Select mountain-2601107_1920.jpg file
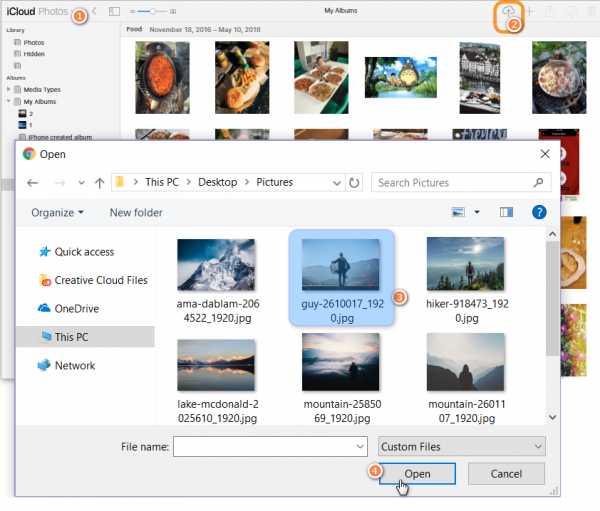The image size is (600, 511). pos(466,379)
